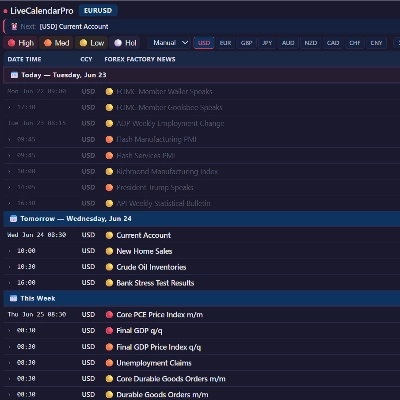Click the Thu Jun 25 08:30 date cell
This screenshot has height=400, width=400.
[37, 315]
